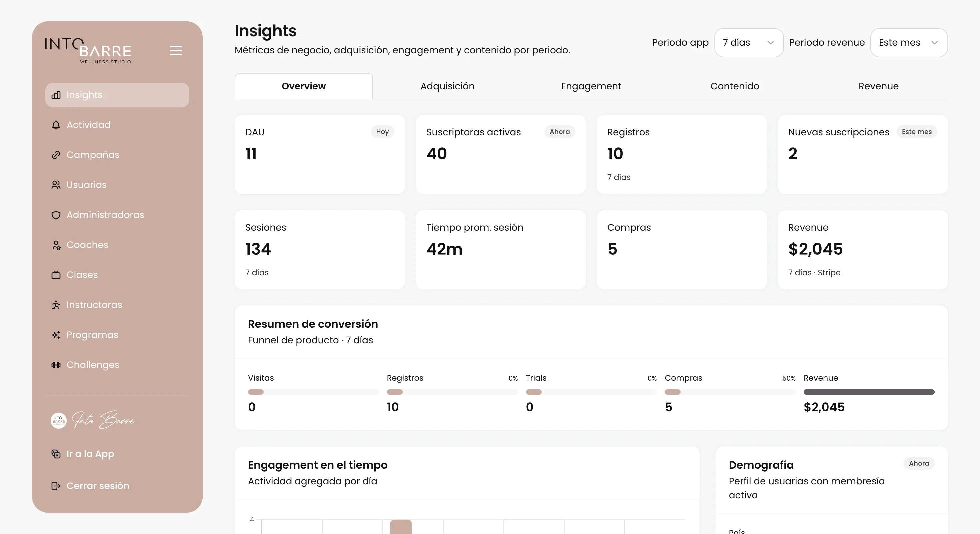Open the Periodo app 7 días dropdown
This screenshot has width=980, height=534.
[749, 43]
